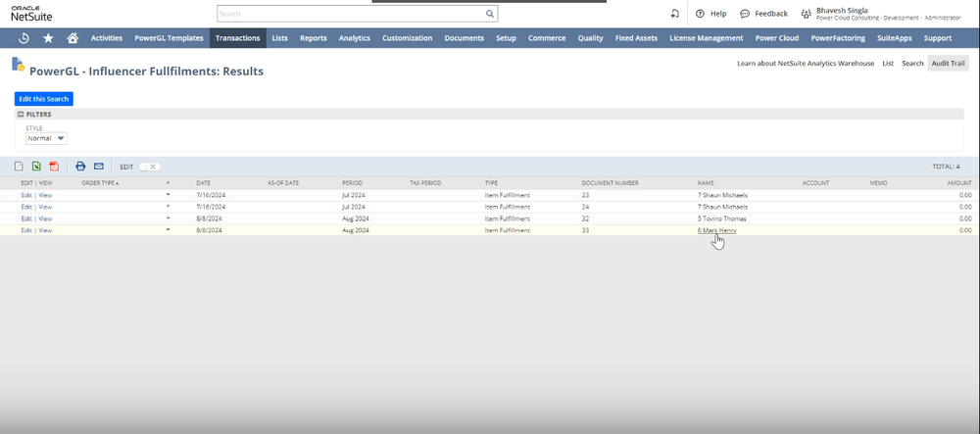Open the PowerGL Templates menu
The height and width of the screenshot is (434, 980).
click(169, 38)
